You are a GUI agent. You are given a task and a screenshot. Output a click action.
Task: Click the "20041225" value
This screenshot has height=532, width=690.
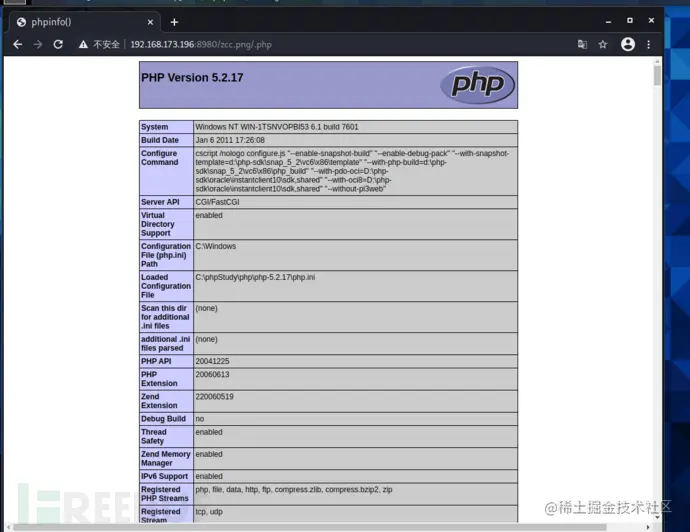point(212,361)
